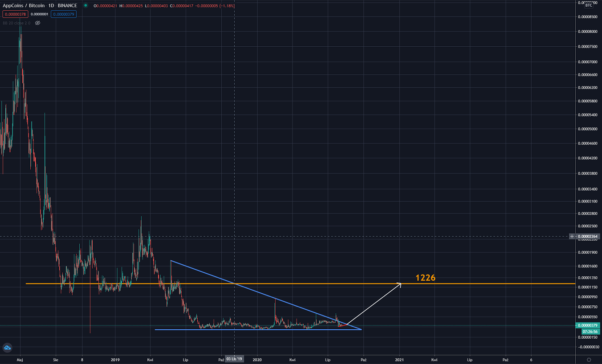The image size is (602, 364).
Task: Click the crosshair date label 03 Lis '19
Action: (234, 359)
